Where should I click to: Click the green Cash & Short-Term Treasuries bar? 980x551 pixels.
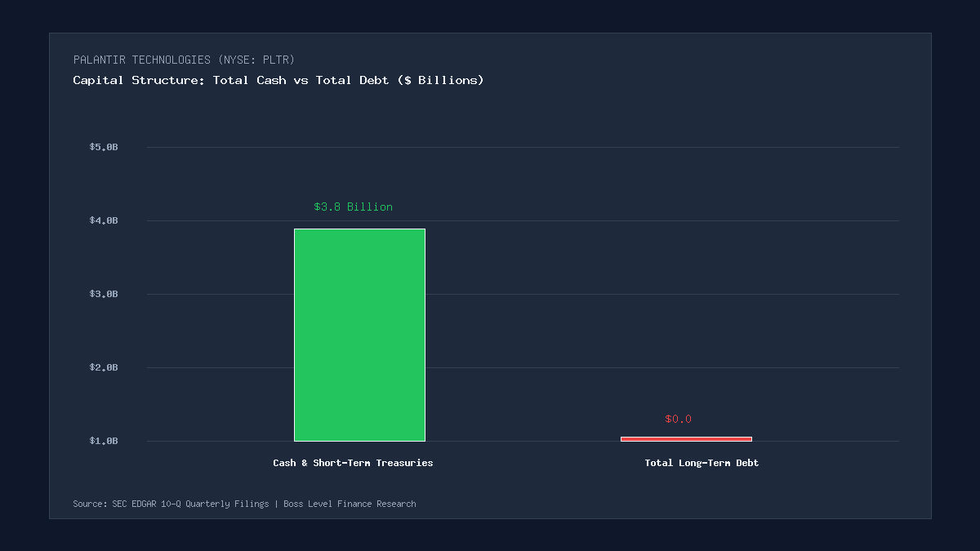359,335
